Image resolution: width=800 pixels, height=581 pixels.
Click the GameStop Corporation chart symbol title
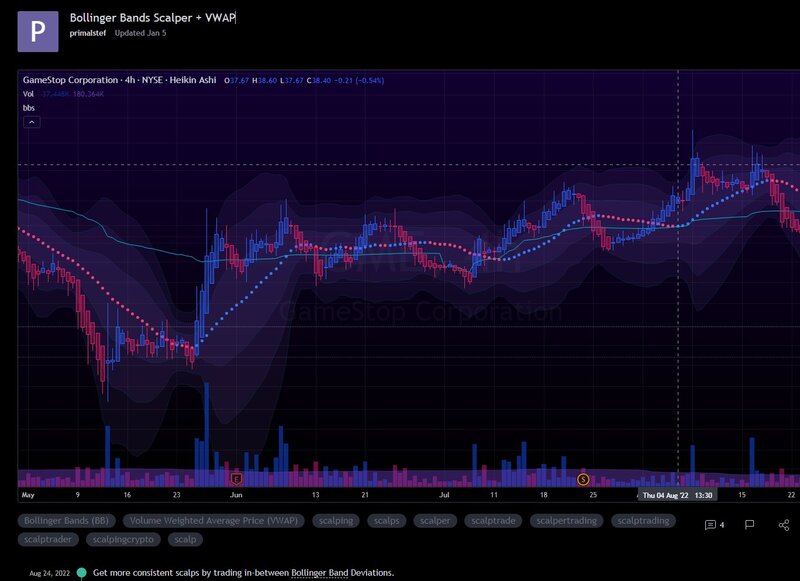[x=70, y=80]
